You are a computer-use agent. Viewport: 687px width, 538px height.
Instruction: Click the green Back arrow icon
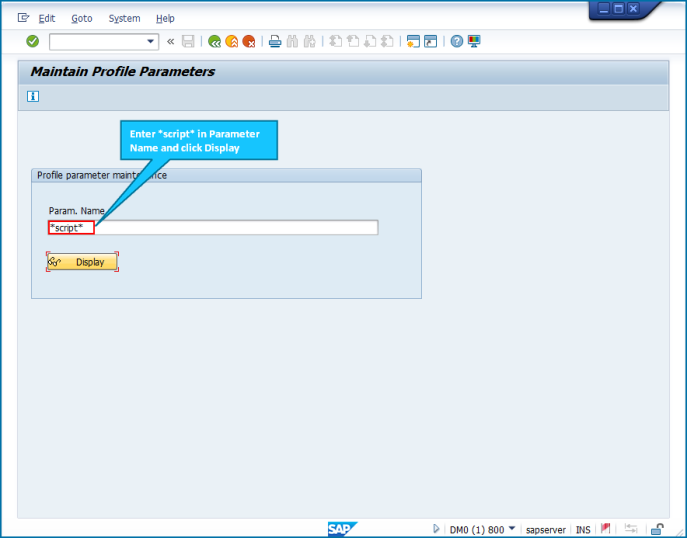click(214, 42)
